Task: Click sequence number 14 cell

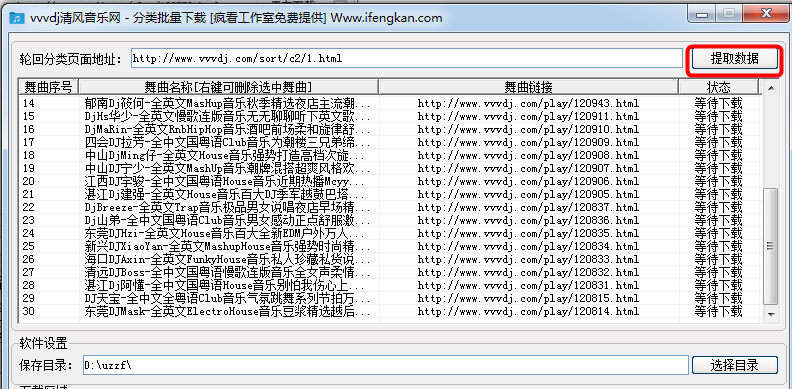Action: [x=29, y=104]
